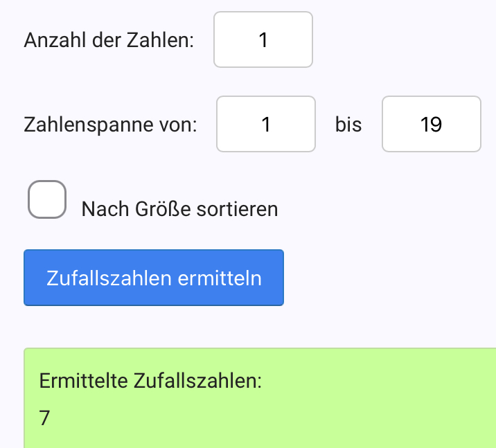Click the Zahlenspanne von label
This screenshot has height=448, width=496.
pyautogui.click(x=110, y=125)
